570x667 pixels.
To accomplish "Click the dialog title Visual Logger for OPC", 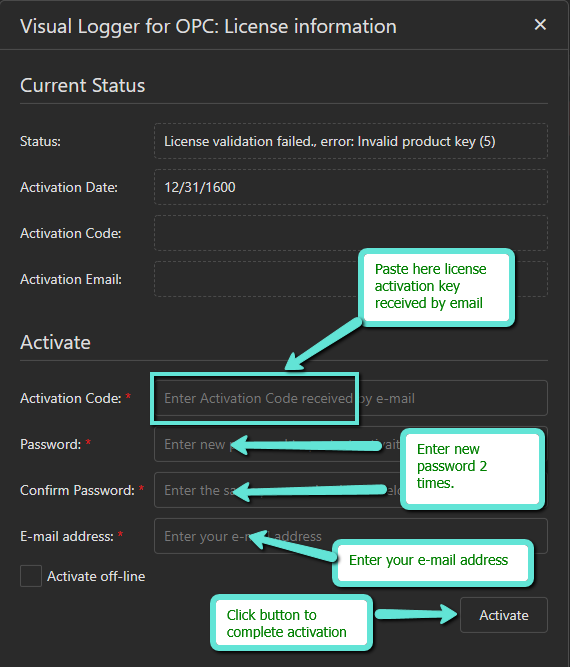I will (x=208, y=26).
